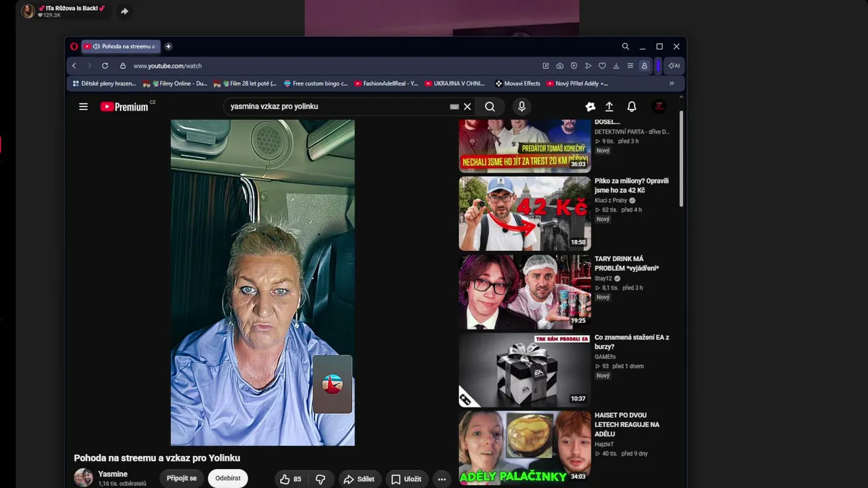Mute the Pohoda na streemu tab audio
This screenshot has height=488, width=868.
click(x=96, y=47)
